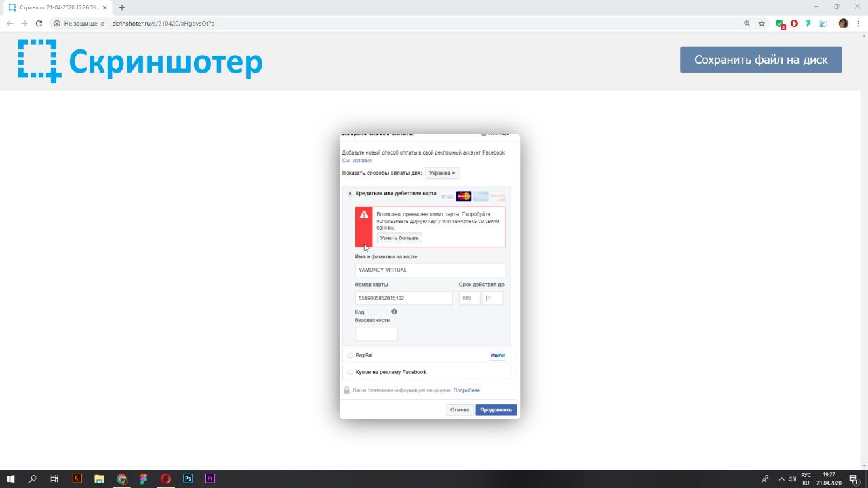
Task: Open Task View on taskbar
Action: [54, 479]
